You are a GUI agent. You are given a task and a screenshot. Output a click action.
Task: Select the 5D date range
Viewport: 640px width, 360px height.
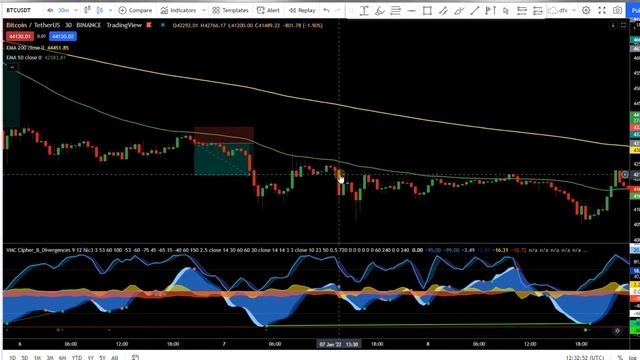(24, 358)
